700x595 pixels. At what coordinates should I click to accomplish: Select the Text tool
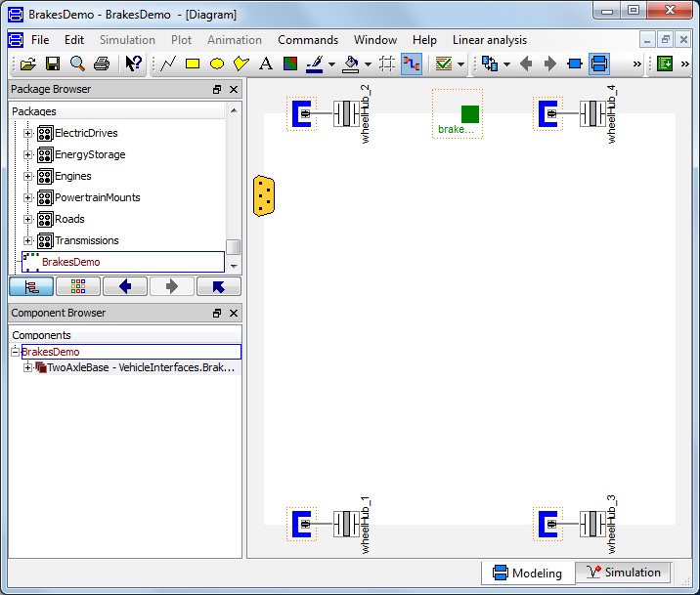[265, 64]
